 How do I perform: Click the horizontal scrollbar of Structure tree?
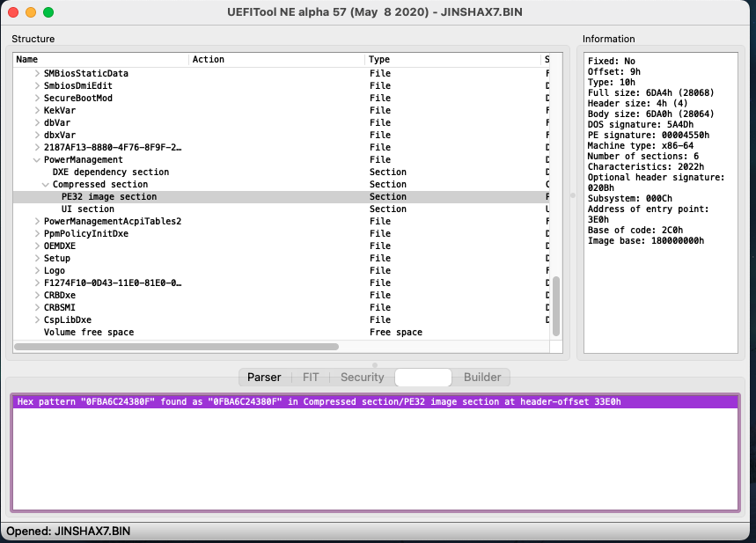click(x=177, y=347)
